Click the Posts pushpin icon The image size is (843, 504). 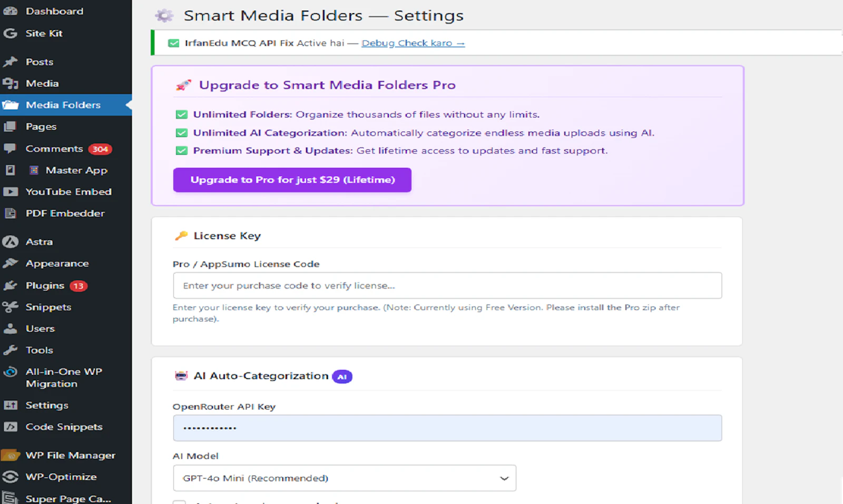coord(10,62)
